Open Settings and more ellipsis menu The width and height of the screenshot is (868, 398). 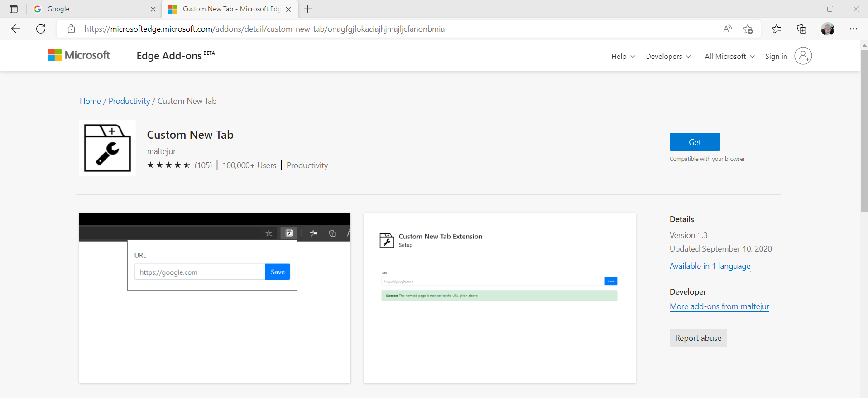tap(854, 29)
